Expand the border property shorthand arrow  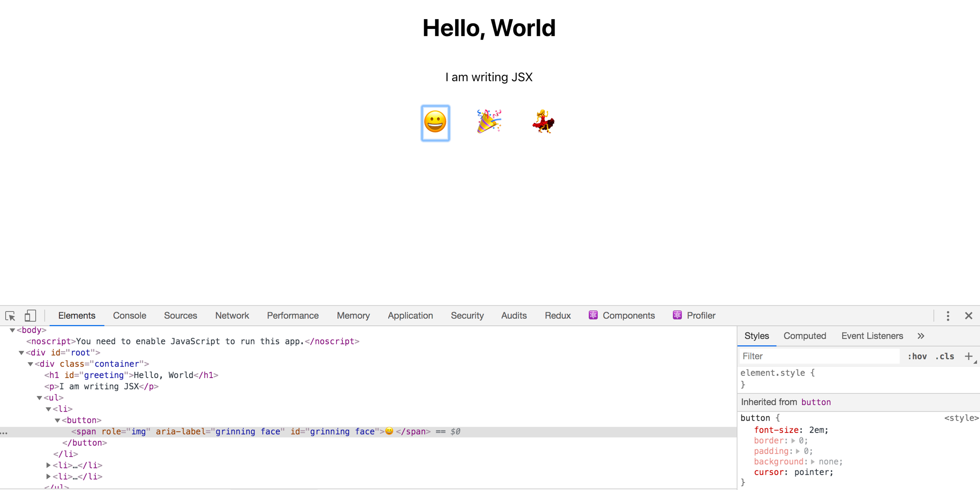point(793,441)
